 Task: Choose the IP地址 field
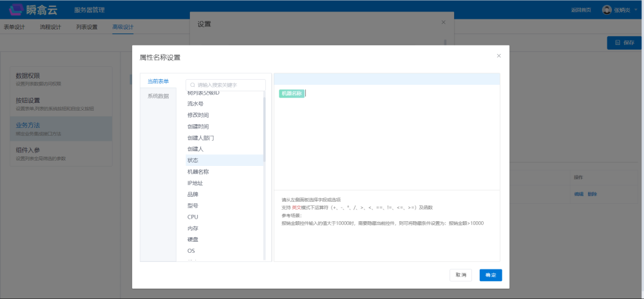[195, 183]
